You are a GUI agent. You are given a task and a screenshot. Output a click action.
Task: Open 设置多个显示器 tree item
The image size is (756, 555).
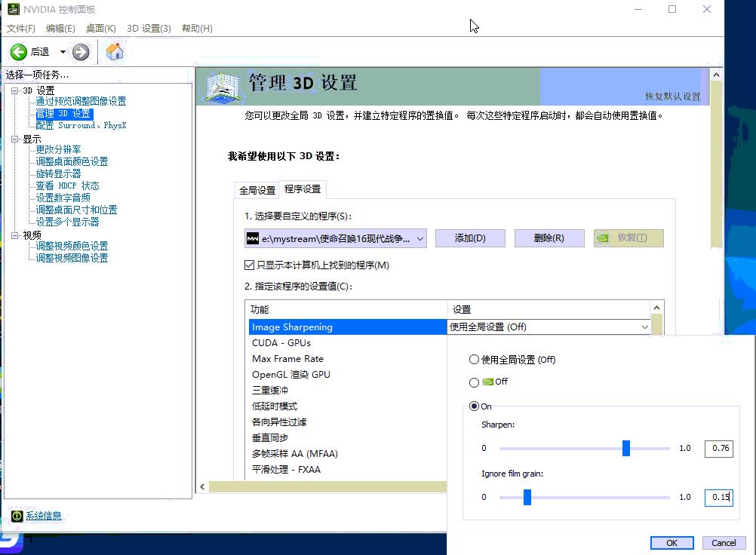[x=67, y=222]
